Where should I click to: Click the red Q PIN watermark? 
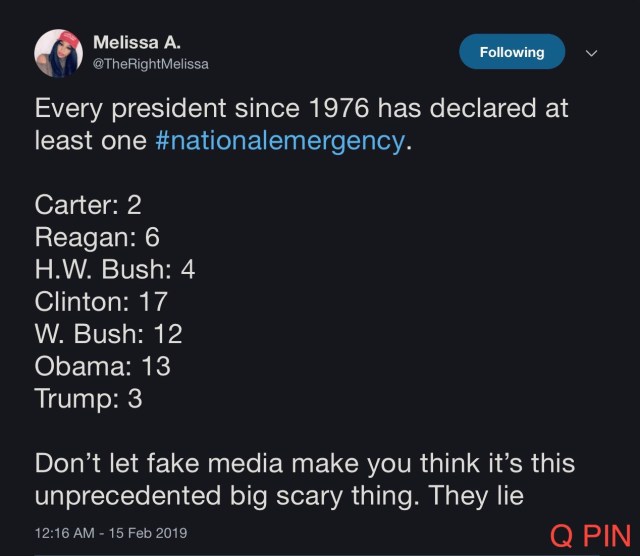pos(590,535)
